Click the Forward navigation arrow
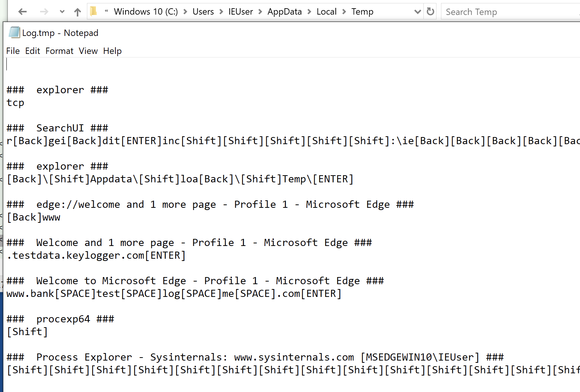This screenshot has height=392, width=580. (x=44, y=12)
